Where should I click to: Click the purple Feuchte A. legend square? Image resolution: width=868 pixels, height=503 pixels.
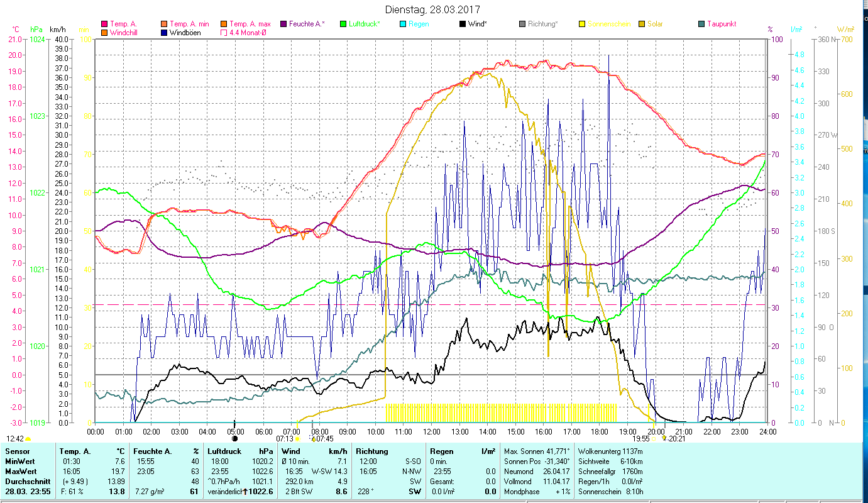283,24
